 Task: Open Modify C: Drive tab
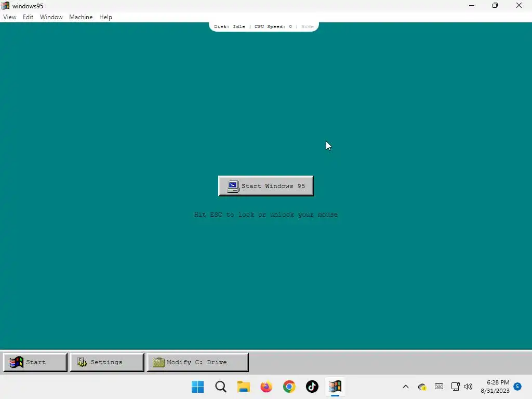(x=197, y=362)
